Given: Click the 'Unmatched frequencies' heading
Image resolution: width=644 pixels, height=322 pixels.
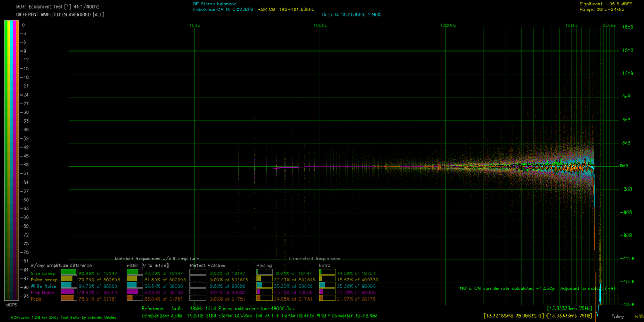Looking at the screenshot, I should click(x=314, y=259).
